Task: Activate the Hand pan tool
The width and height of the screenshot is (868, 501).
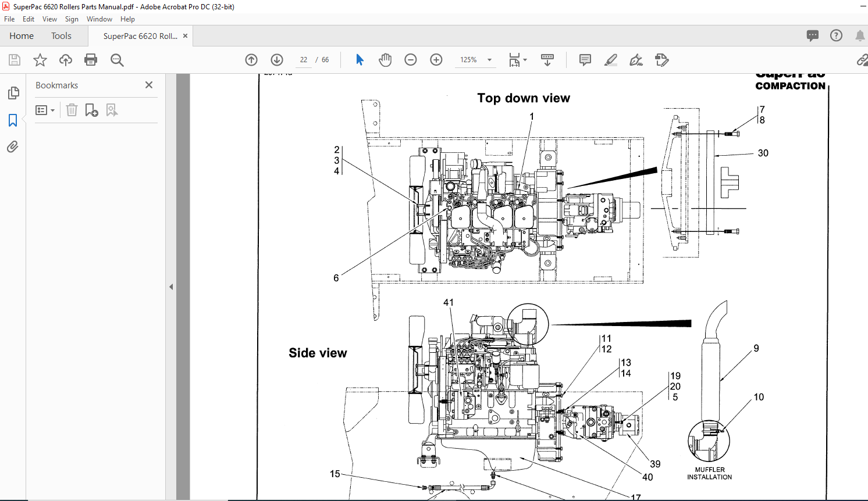Action: [x=385, y=60]
